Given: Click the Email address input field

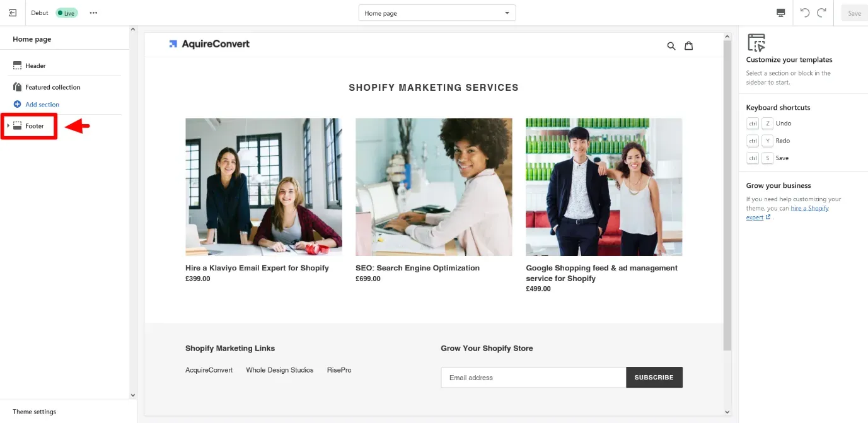Looking at the screenshot, I should point(533,378).
